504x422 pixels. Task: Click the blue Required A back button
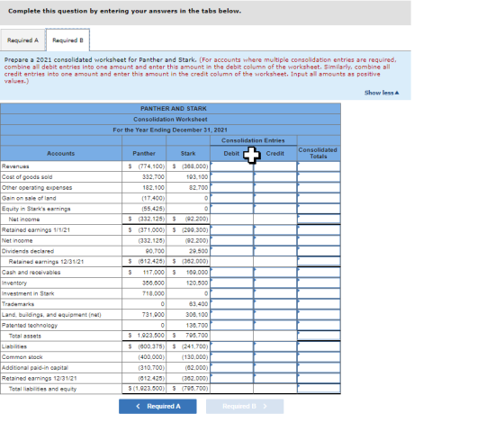point(157,406)
